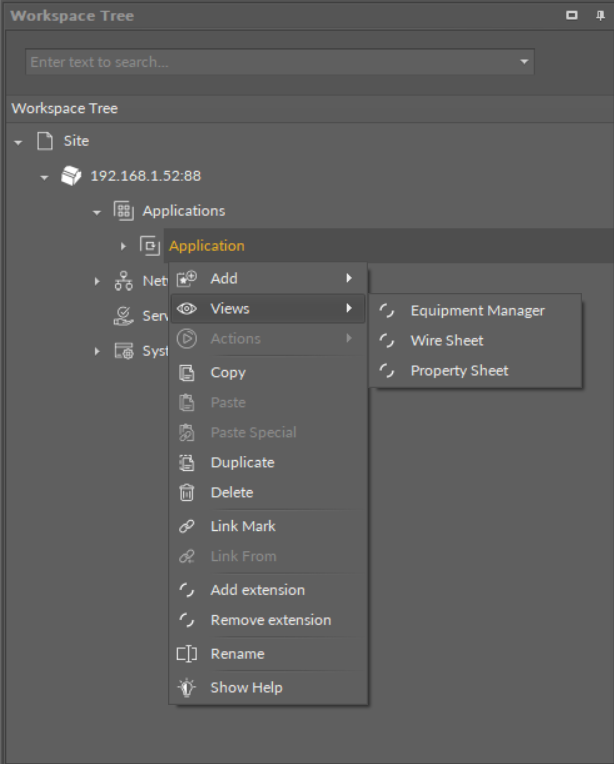Click the Applications node icon

[x=124, y=211]
